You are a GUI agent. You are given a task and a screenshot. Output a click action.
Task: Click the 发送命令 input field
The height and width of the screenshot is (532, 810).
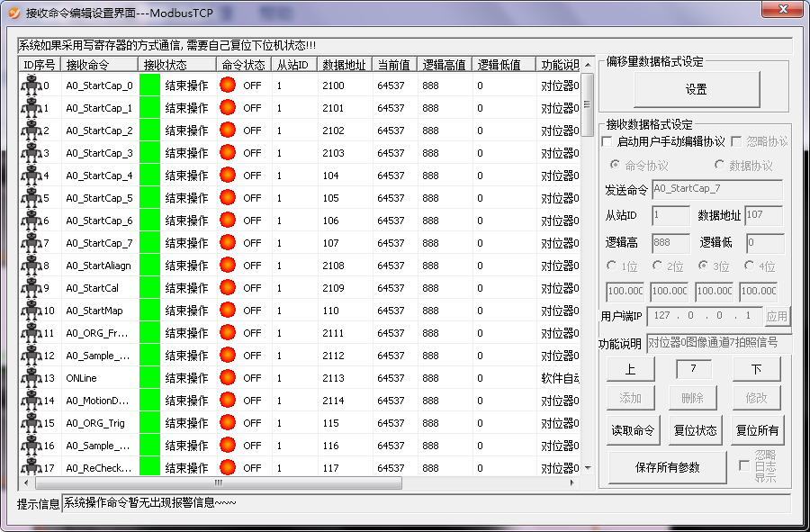[x=716, y=190]
